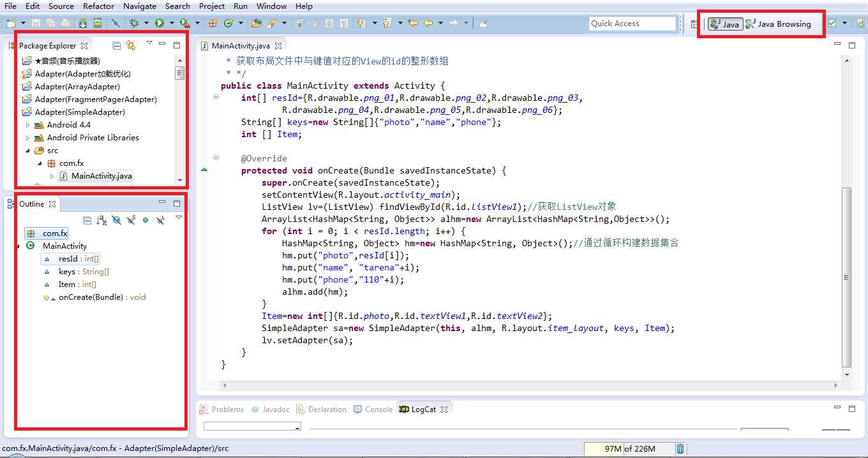Close the LogCat view tab
This screenshot has width=868, height=458.
[444, 410]
